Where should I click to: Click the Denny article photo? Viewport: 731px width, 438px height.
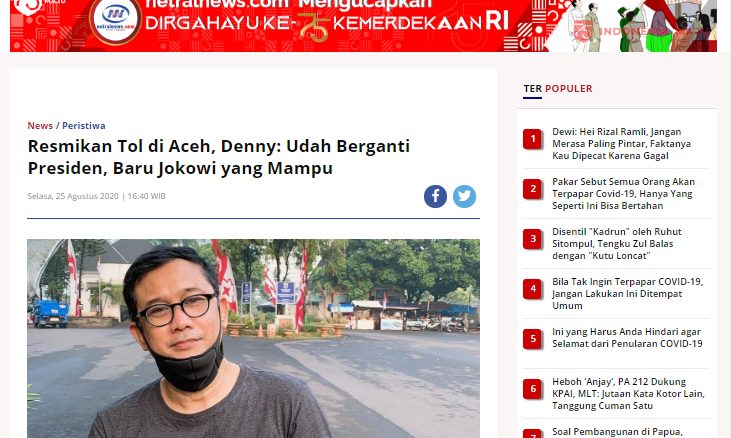[253, 338]
